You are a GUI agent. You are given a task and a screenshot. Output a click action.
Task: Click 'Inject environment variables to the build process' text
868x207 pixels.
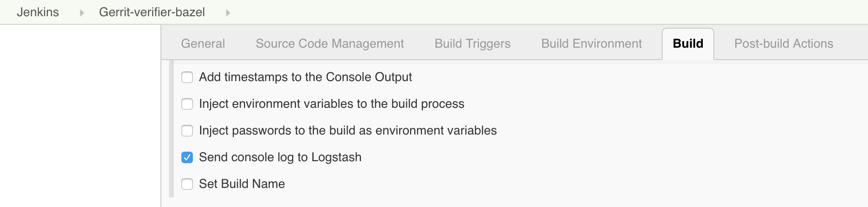click(x=331, y=103)
